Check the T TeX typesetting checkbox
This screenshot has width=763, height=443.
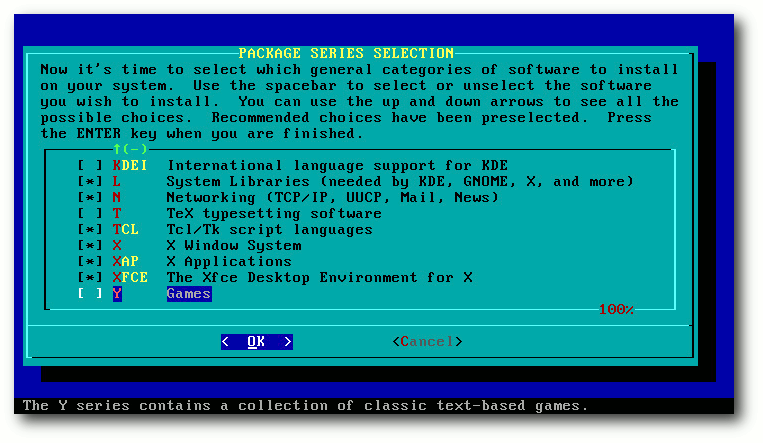coord(90,214)
